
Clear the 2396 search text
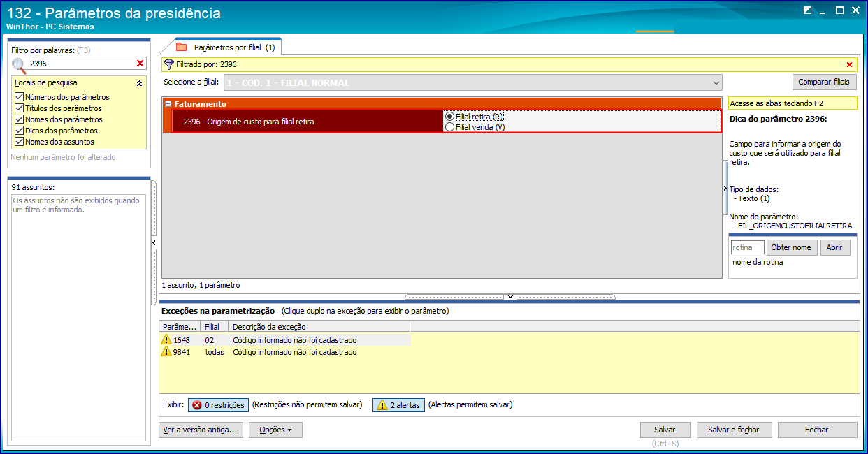click(140, 64)
